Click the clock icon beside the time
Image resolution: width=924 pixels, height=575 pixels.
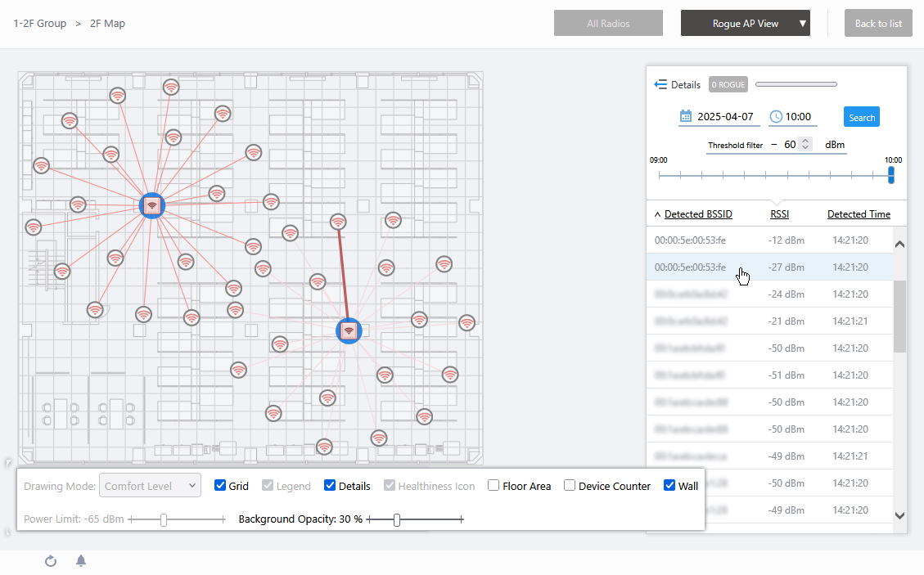(776, 117)
